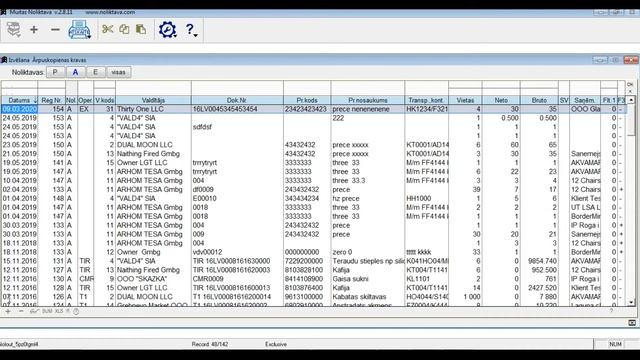Screen dimensions: 640x360
Task: Click the table vertical scrollbar down arrow
Action: point(631,302)
